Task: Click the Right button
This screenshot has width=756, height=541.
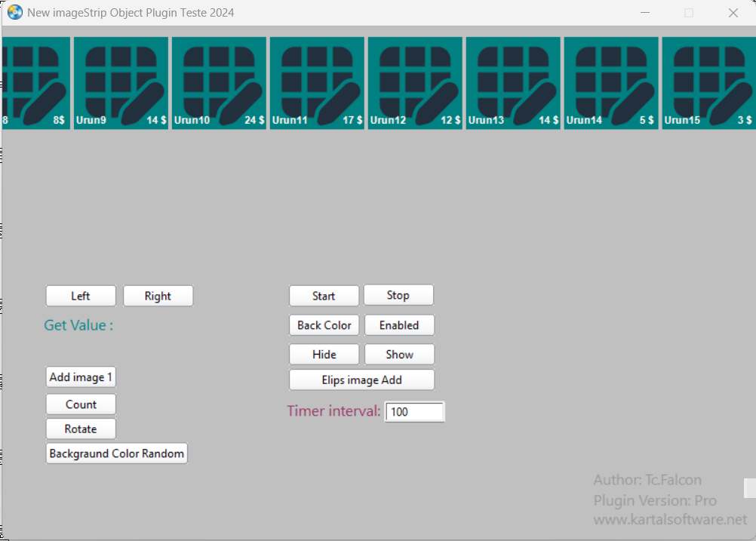Action: (158, 296)
